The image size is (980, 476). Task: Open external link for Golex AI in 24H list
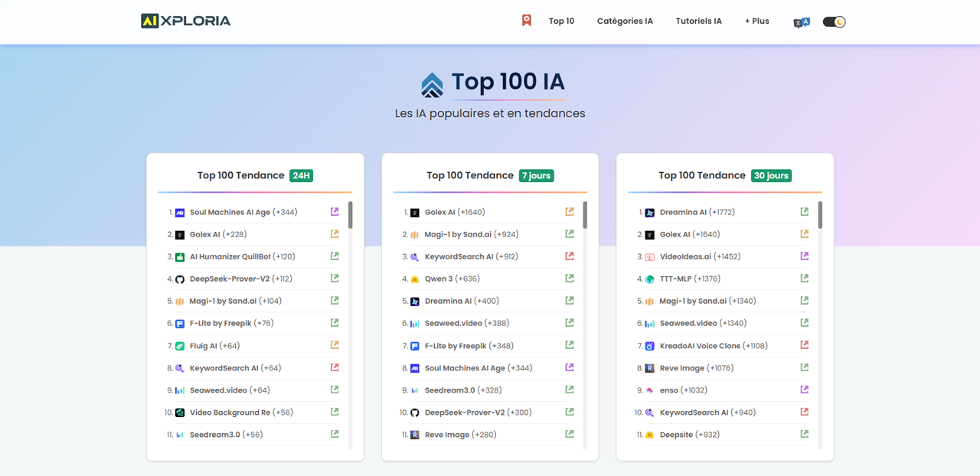pos(335,234)
